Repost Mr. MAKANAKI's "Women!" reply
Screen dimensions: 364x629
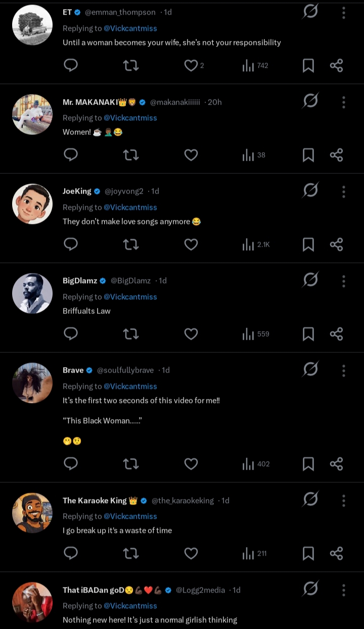pos(131,155)
